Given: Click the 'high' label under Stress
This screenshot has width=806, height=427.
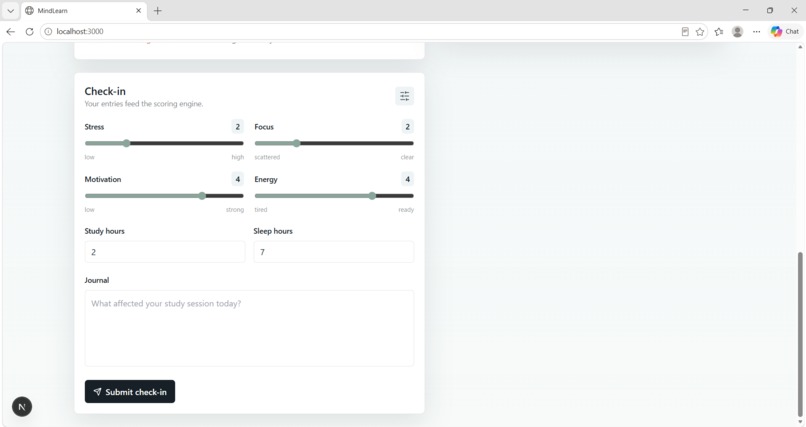Looking at the screenshot, I should click(237, 157).
